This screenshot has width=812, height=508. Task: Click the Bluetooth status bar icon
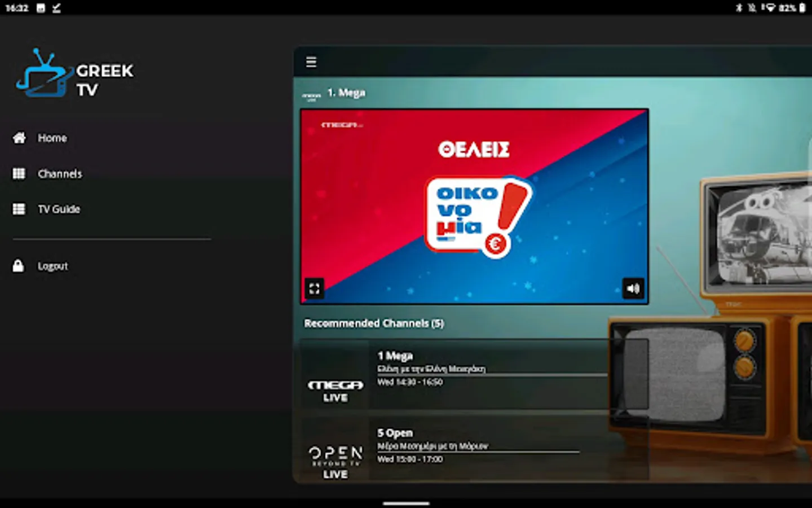click(x=739, y=8)
